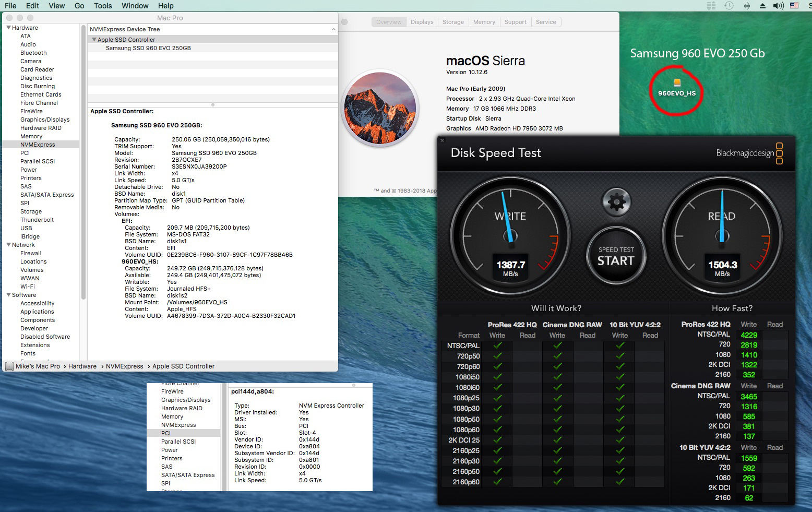Click the macOS Sierra mountain image
Viewport: 812px width, 512px height.
380,109
